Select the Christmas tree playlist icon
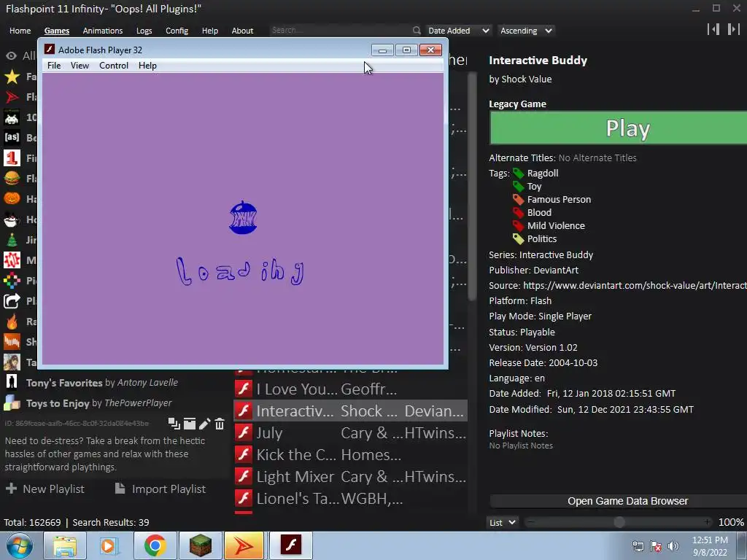Screen dimensions: 747x560 (x=12, y=239)
